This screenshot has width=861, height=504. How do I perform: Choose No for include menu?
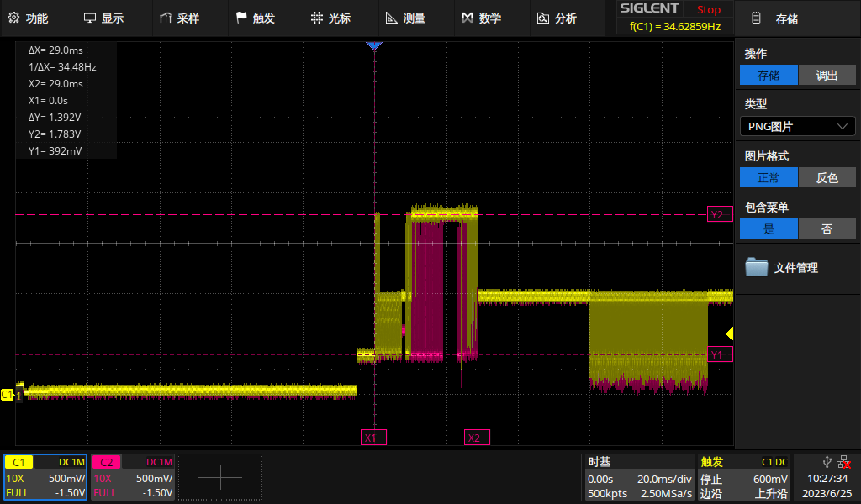pos(827,229)
